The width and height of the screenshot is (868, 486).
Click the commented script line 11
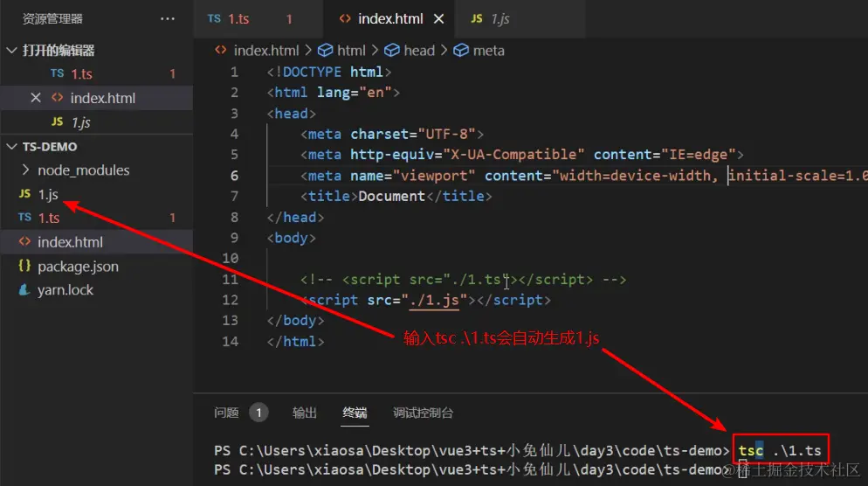click(x=464, y=280)
